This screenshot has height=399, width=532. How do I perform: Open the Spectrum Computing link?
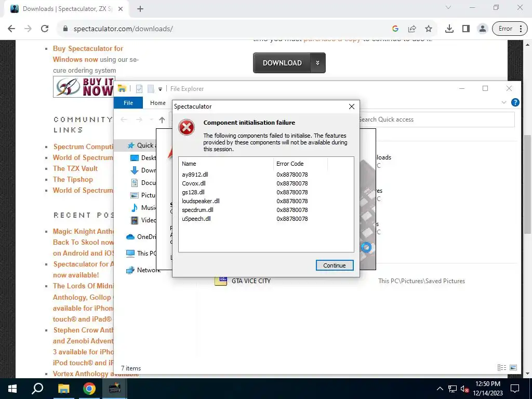click(83, 147)
